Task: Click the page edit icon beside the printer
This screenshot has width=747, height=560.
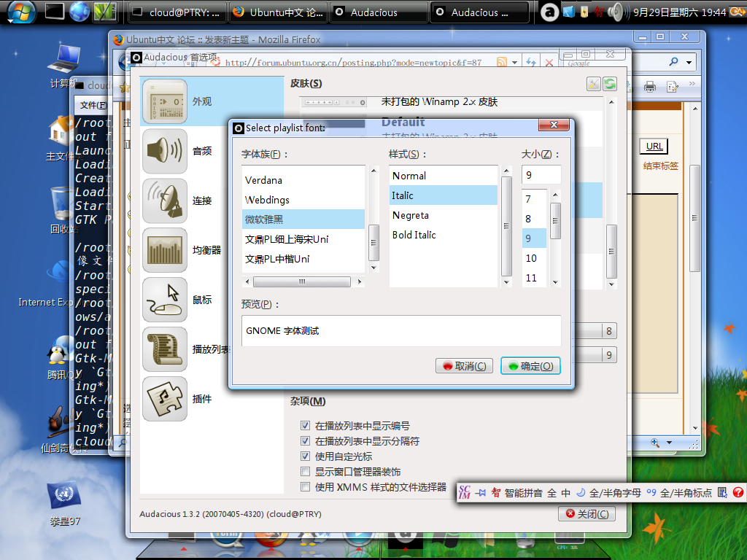Action: point(672,87)
